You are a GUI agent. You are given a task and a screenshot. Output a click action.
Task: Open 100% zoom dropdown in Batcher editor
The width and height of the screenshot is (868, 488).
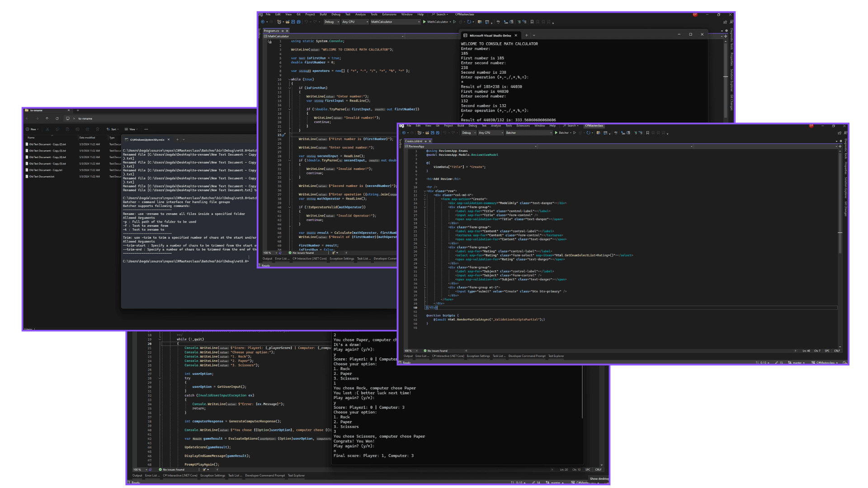click(410, 351)
